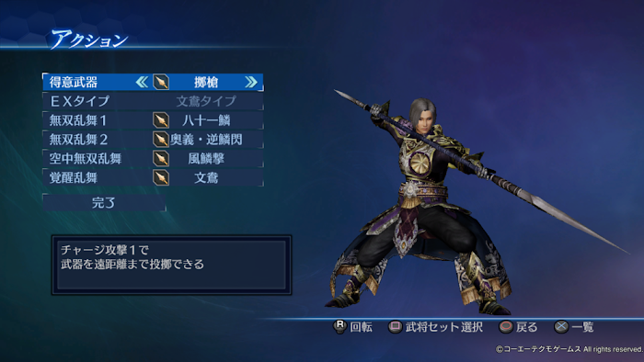The width and height of the screenshot is (644, 362).
Task: Select the 覚醒乱舞 row
Action: tap(153, 177)
